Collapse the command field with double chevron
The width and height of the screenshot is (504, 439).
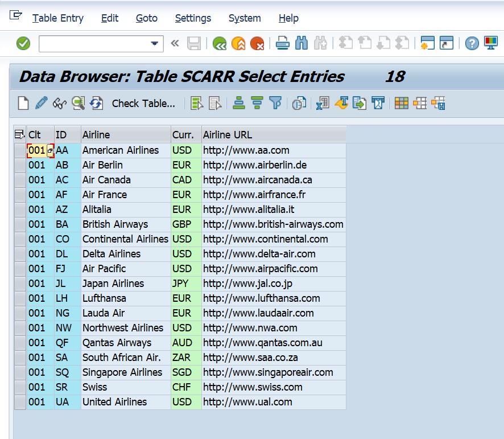[175, 43]
